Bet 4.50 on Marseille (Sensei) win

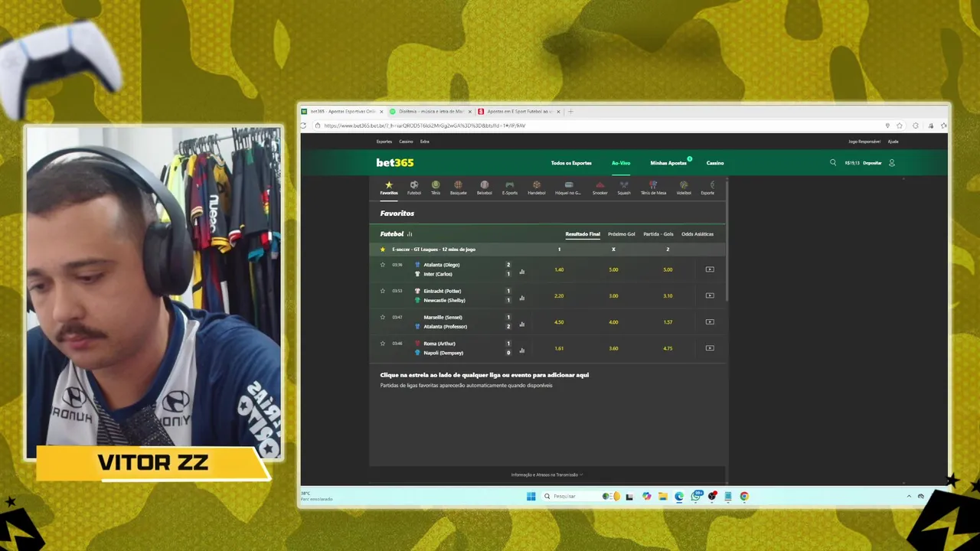[559, 322]
